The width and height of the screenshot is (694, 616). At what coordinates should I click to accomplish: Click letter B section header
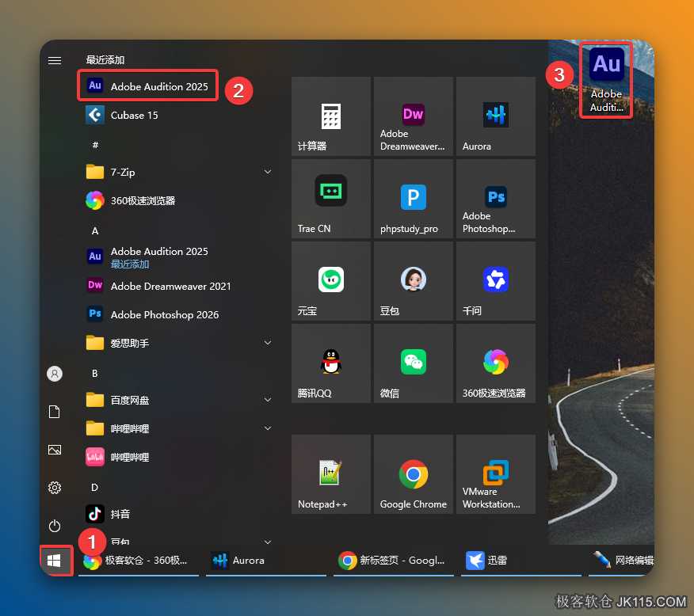[x=95, y=373]
